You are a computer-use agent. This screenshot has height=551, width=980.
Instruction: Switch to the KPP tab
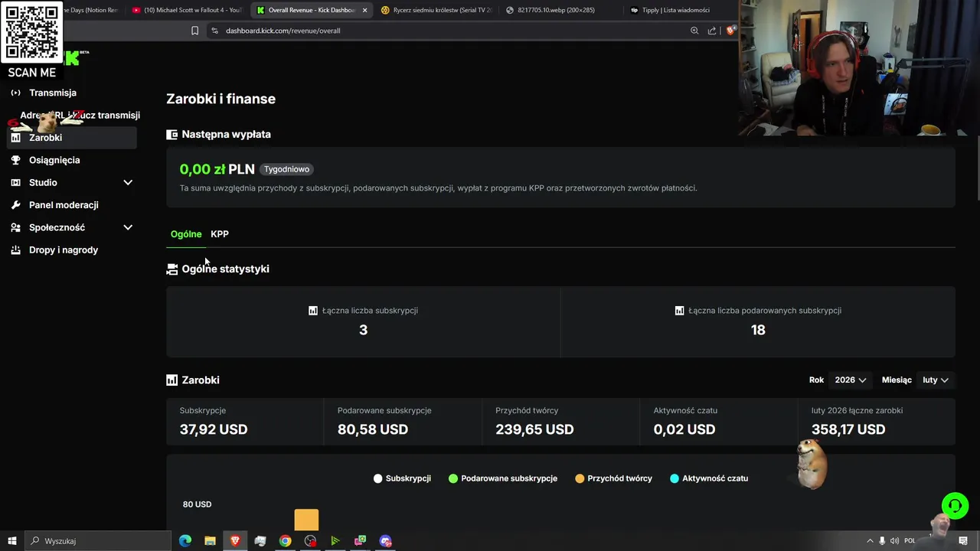[x=220, y=234]
